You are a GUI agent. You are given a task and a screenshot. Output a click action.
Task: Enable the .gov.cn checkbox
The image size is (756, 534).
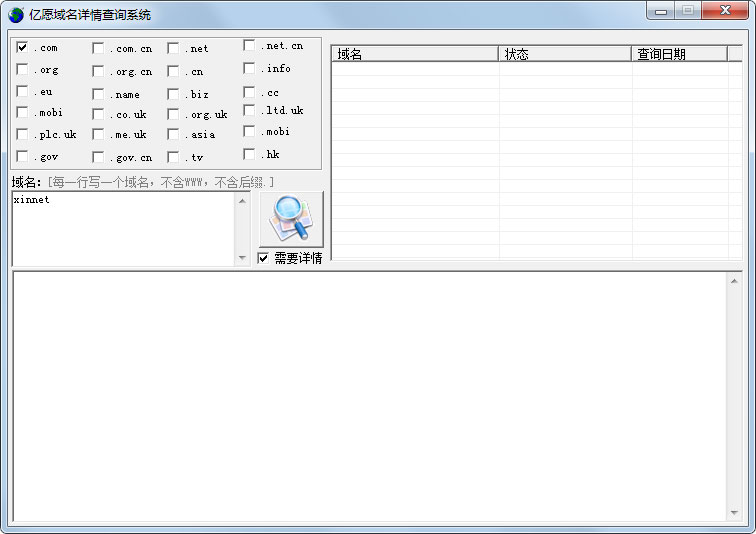[x=98, y=157]
